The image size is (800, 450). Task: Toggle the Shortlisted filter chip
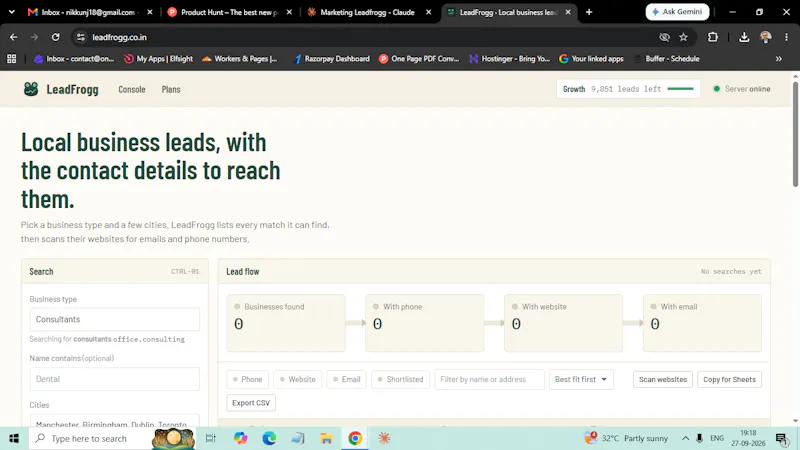[x=401, y=379]
